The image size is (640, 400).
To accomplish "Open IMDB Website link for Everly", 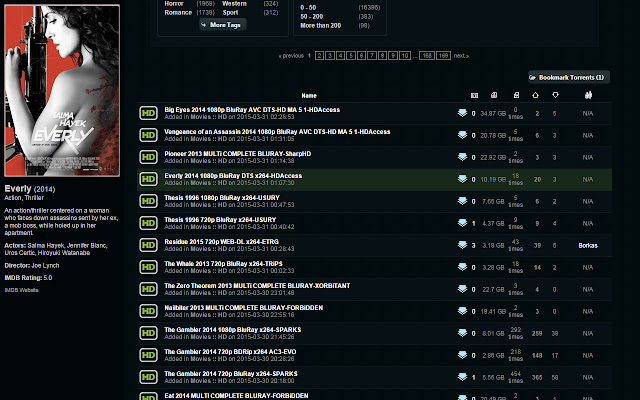I will 21,290.
